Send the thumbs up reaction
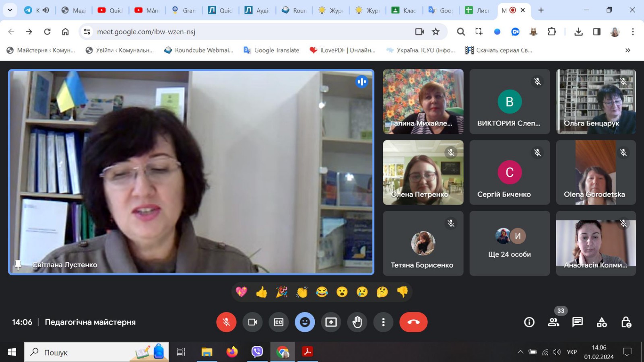 [262, 292]
